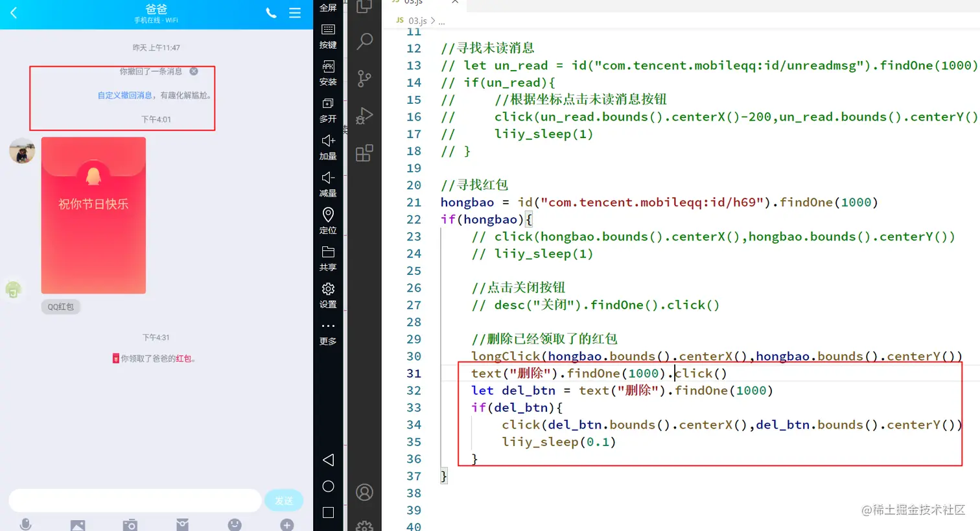Click the liiy_sleep(0.1) call on line 35
The height and width of the screenshot is (531, 980).
tap(559, 442)
